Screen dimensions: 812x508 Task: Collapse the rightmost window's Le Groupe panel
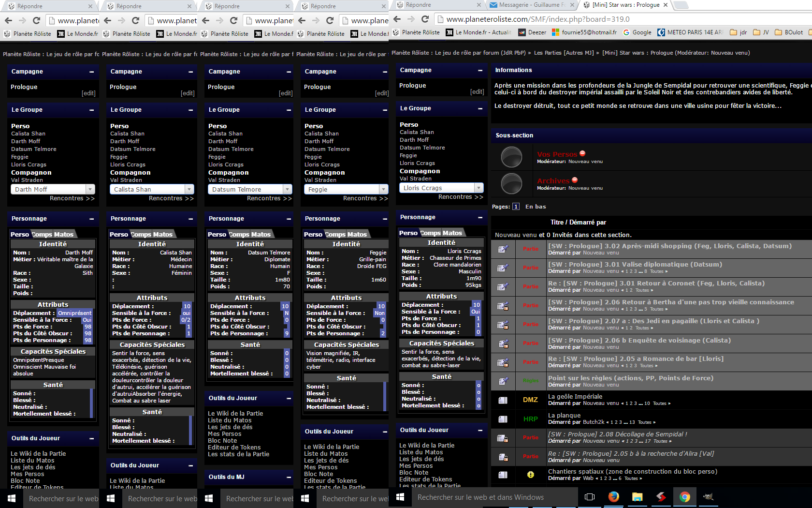480,109
